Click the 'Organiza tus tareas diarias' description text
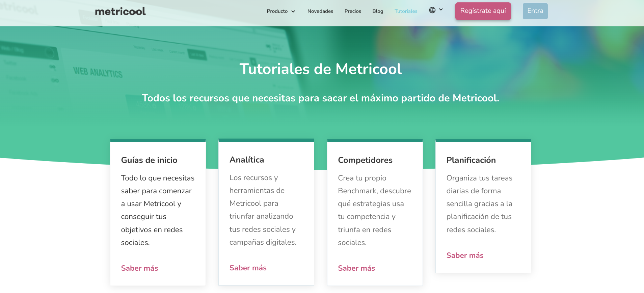This screenshot has width=644, height=293. tap(479, 204)
